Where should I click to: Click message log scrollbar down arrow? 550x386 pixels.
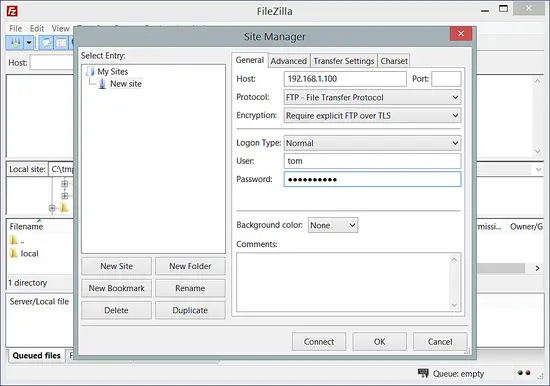pyautogui.click(x=537, y=151)
